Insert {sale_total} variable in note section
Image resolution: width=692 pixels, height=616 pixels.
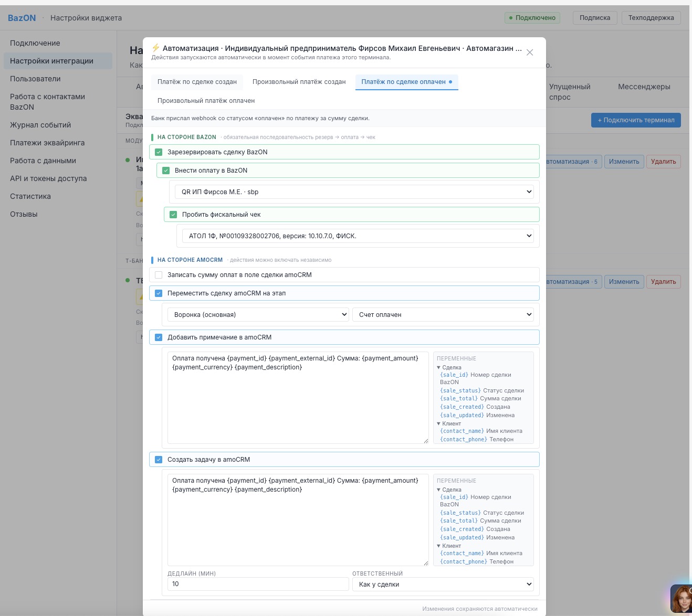(x=459, y=398)
